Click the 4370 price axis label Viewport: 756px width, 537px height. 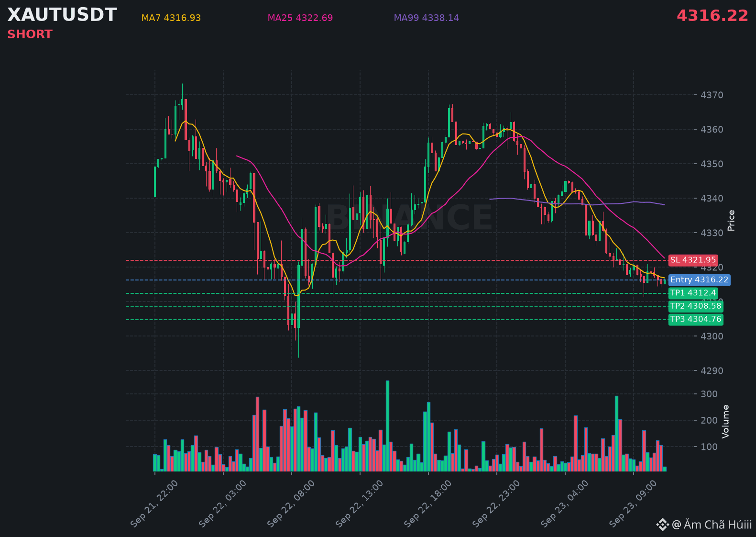pos(712,95)
